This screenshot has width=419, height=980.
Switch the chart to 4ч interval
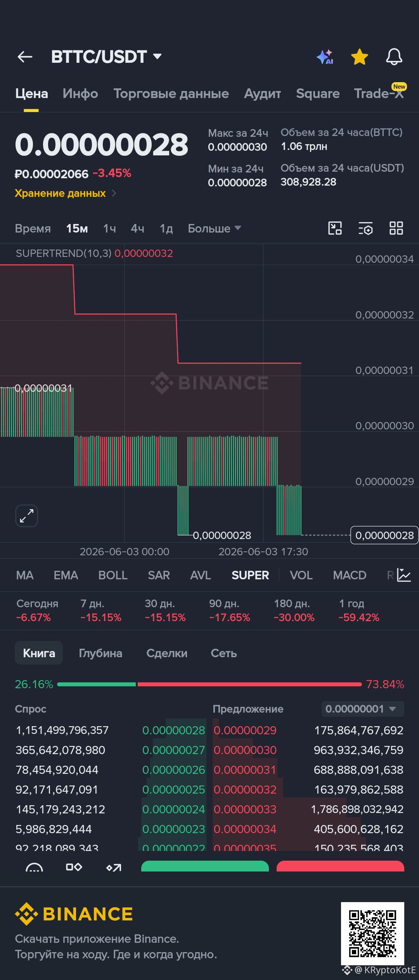pos(138,228)
